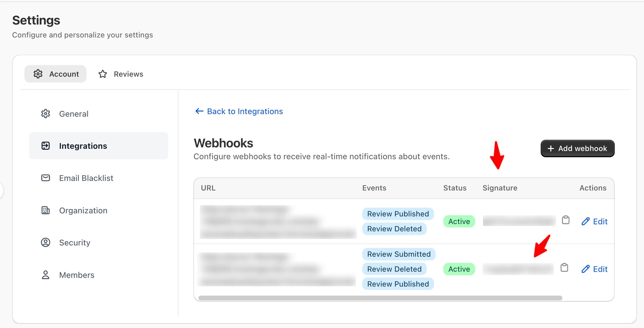Click the Integrations sidebar icon
Image resolution: width=644 pixels, height=328 pixels.
[46, 146]
